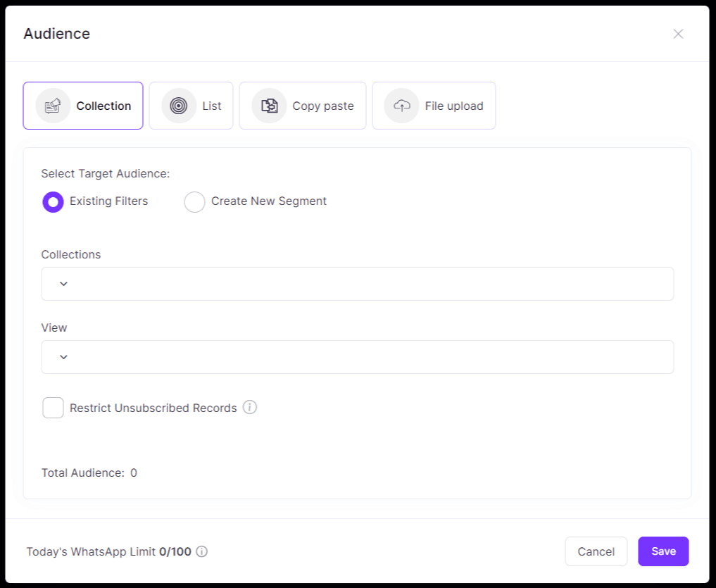Select the Existing Filters radio button
The image size is (716, 588).
coord(53,201)
